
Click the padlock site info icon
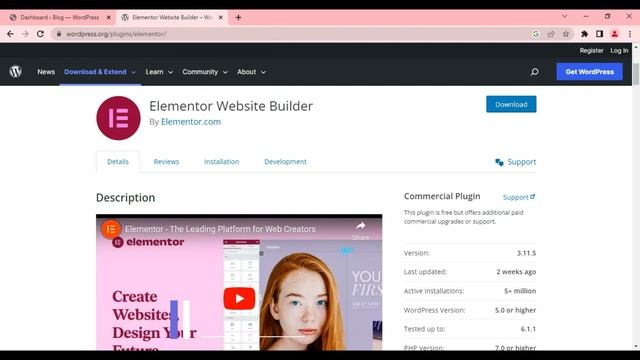coord(59,34)
